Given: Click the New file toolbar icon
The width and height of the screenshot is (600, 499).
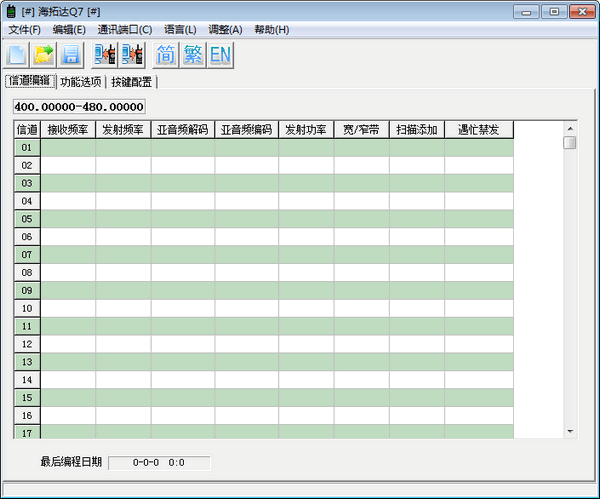Looking at the screenshot, I should 17,54.
